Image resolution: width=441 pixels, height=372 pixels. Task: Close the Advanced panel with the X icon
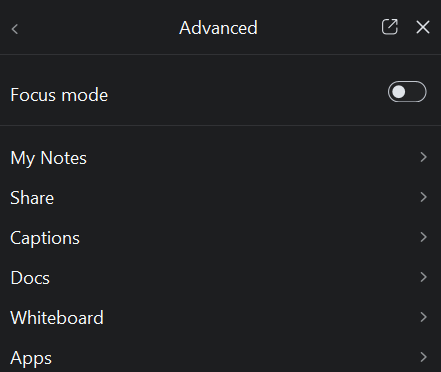pyautogui.click(x=423, y=27)
